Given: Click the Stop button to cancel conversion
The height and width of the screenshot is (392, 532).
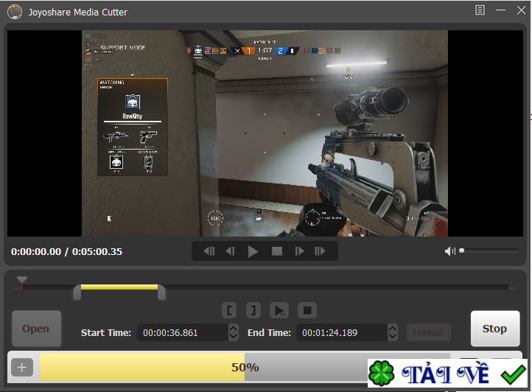Looking at the screenshot, I should 495,329.
